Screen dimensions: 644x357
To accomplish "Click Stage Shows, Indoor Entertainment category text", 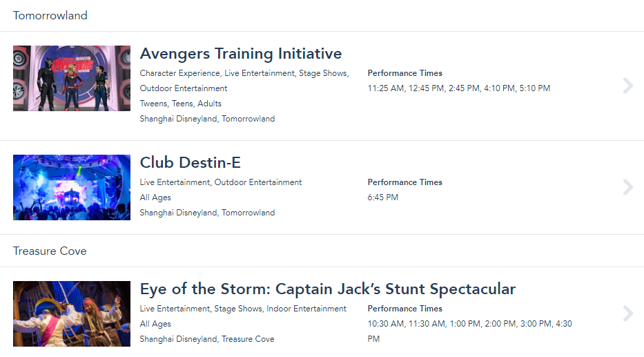I will (280, 309).
